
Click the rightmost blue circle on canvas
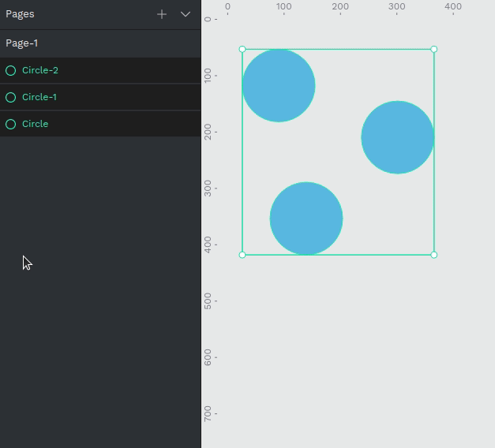[x=398, y=137]
